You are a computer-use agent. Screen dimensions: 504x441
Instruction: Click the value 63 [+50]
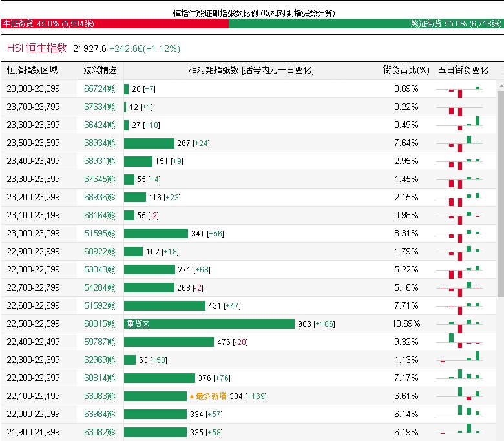pyautogui.click(x=152, y=360)
